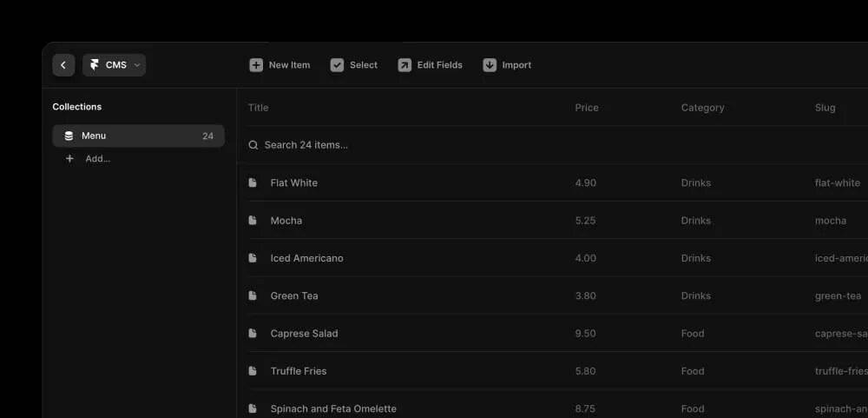Screen dimensions: 868x418
Task: Open Edit Fields arrow icon
Action: (404, 65)
